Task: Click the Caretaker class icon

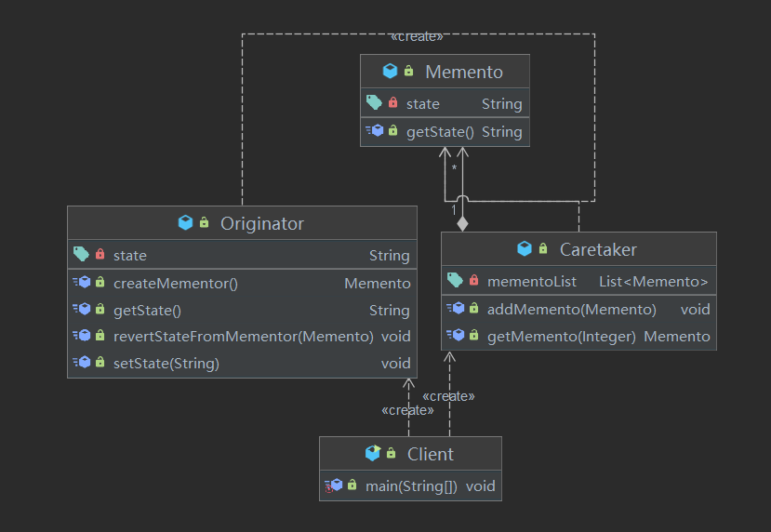Action: click(525, 248)
